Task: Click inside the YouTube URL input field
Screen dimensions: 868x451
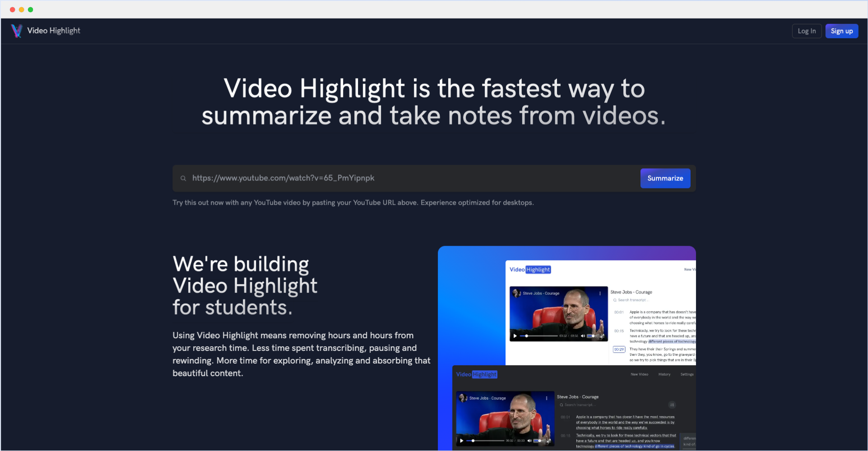Action: coord(361,178)
